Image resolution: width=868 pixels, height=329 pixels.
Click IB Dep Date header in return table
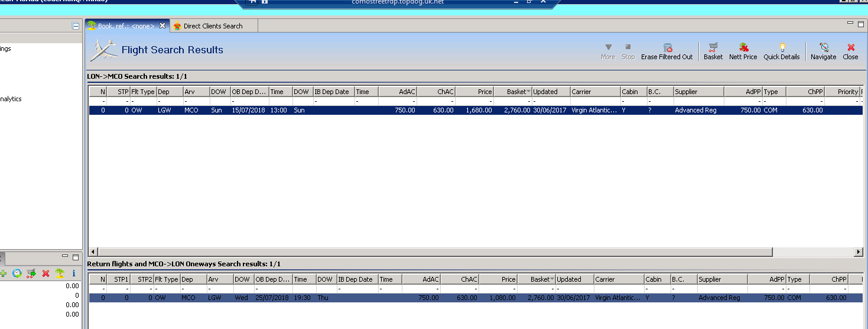[x=357, y=279]
